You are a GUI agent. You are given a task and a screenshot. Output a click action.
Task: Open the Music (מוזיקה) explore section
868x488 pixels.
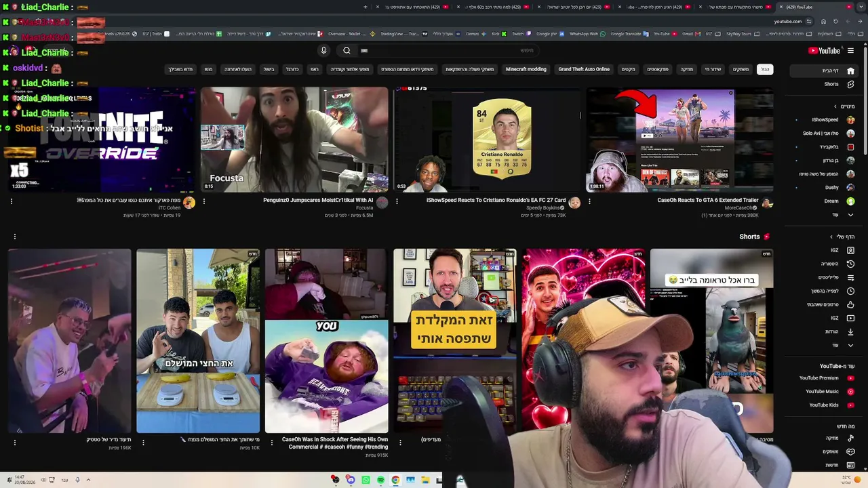[x=825, y=439]
